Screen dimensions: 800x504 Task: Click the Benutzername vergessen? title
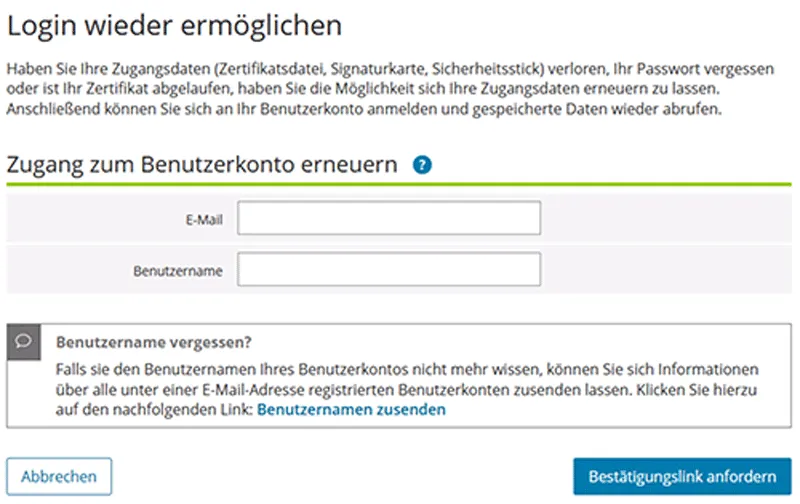153,341
